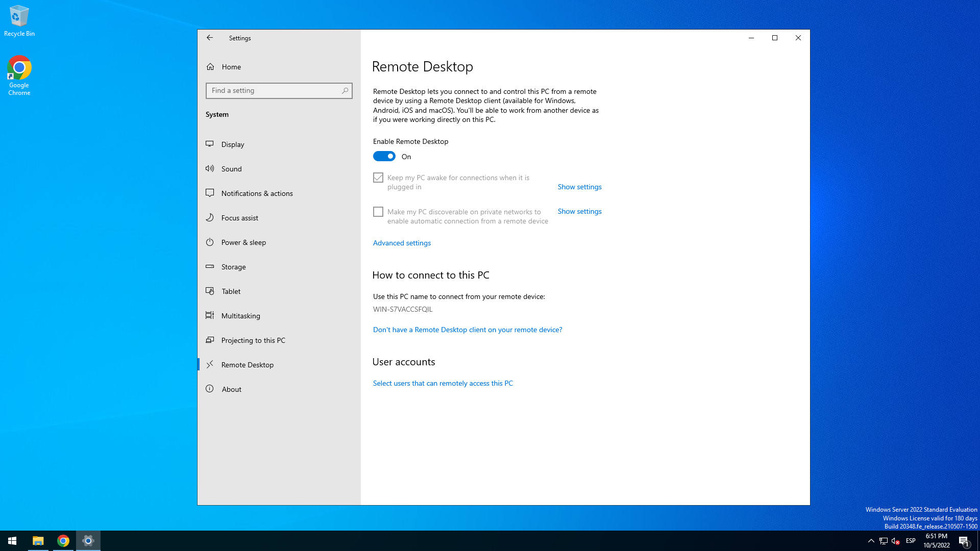Click the Find a setting field
The image size is (980, 551).
(273, 91)
